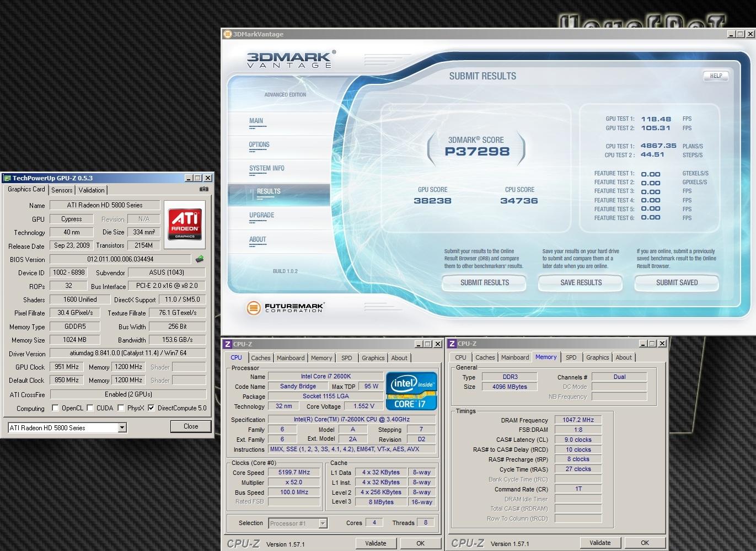Open the SPD tab in right CPU-Z window

(x=571, y=357)
